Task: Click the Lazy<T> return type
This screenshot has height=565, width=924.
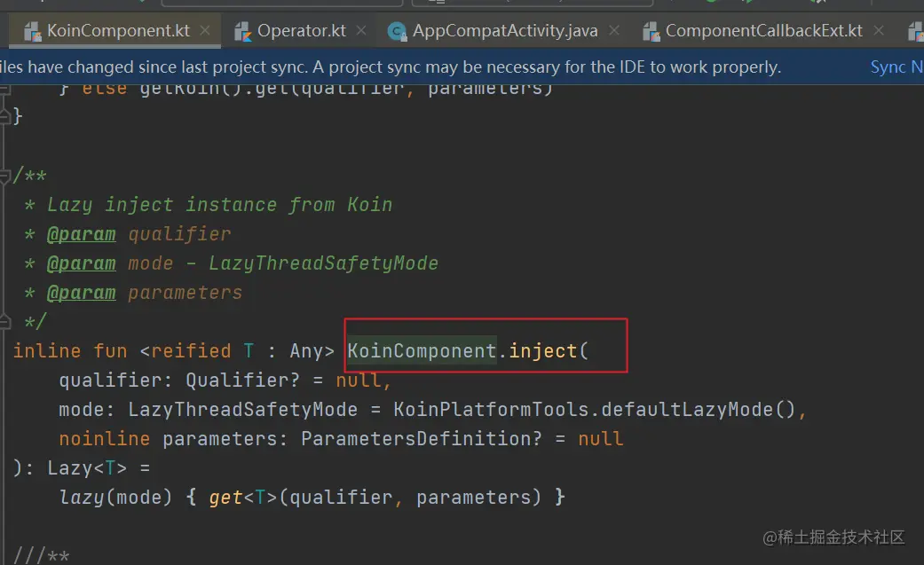Action: (87, 468)
